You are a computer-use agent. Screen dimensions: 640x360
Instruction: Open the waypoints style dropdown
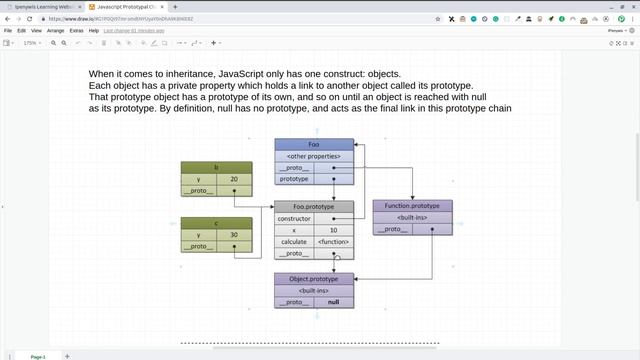click(196, 43)
